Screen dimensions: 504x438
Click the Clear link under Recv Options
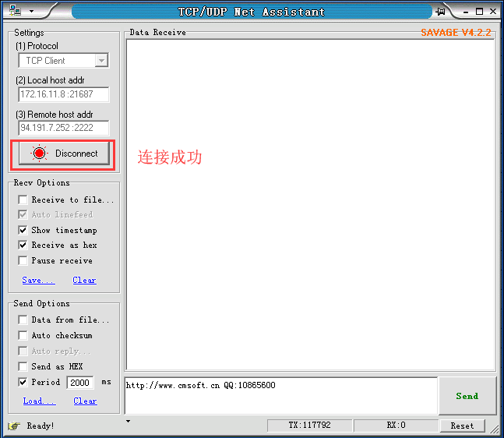(84, 281)
